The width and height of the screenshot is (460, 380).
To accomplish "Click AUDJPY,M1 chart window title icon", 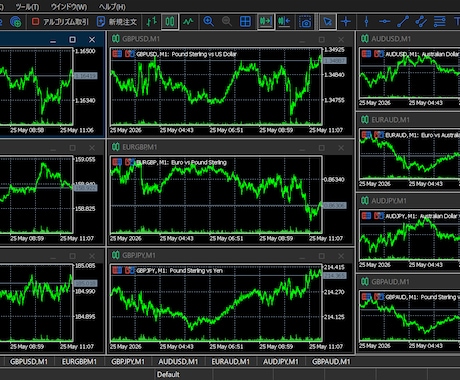I will click(x=365, y=201).
